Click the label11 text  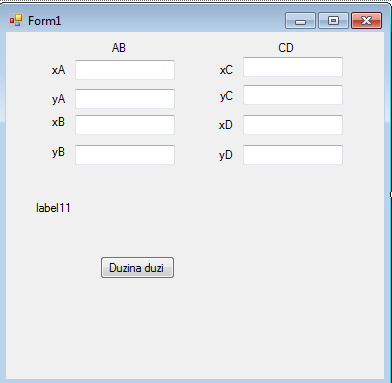53,208
